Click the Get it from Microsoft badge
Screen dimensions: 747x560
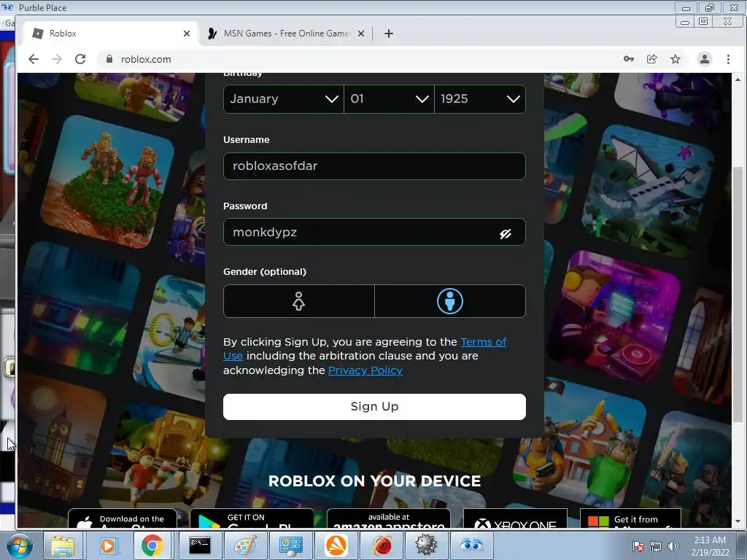(x=630, y=518)
